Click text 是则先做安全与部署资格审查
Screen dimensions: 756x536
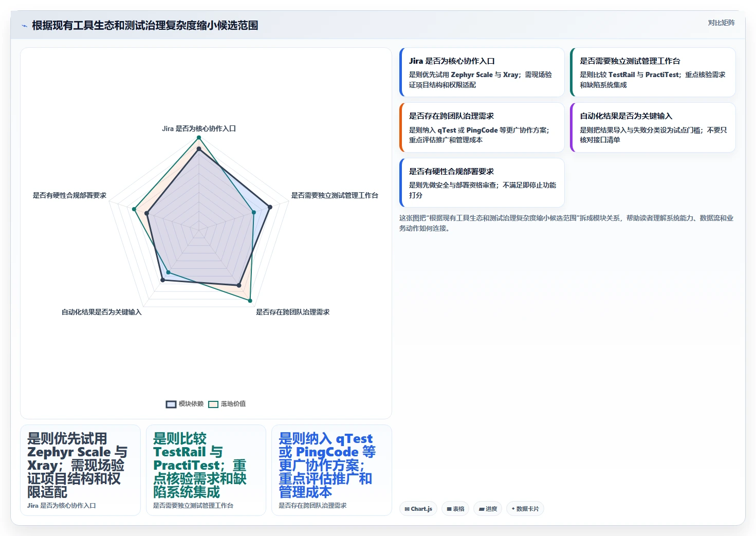453,185
